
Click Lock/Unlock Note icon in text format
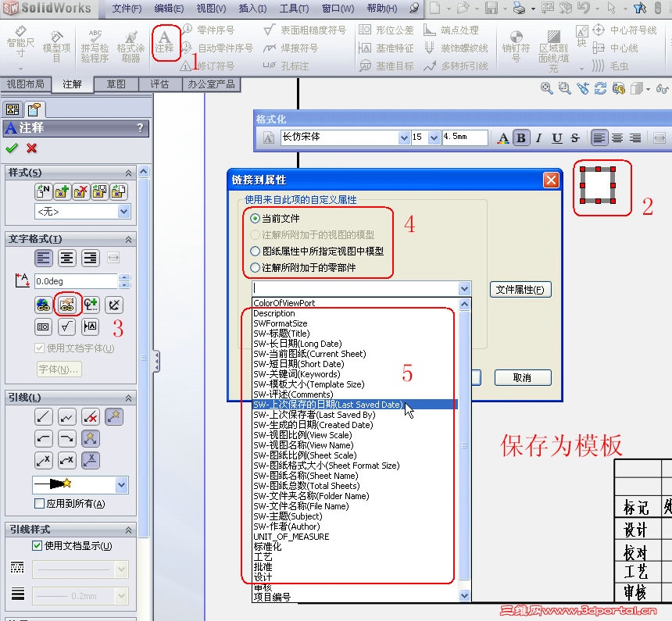pyautogui.click(x=114, y=305)
